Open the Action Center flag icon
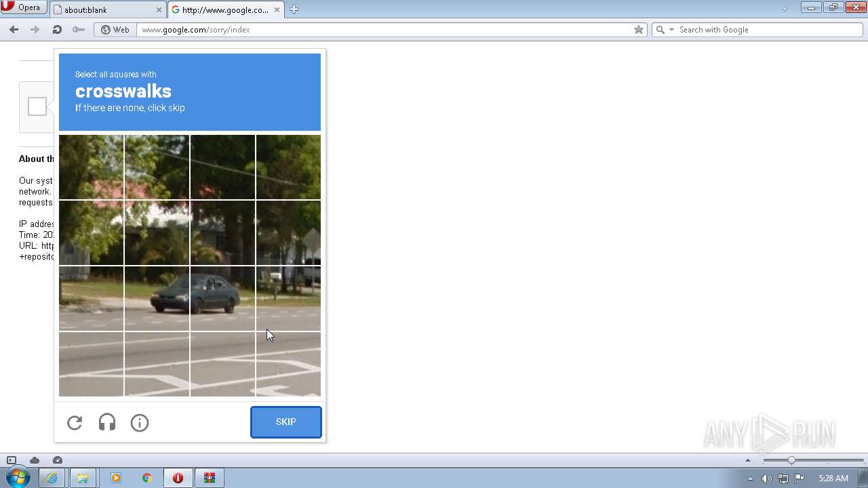Screen dimensions: 868x488 click(800, 479)
